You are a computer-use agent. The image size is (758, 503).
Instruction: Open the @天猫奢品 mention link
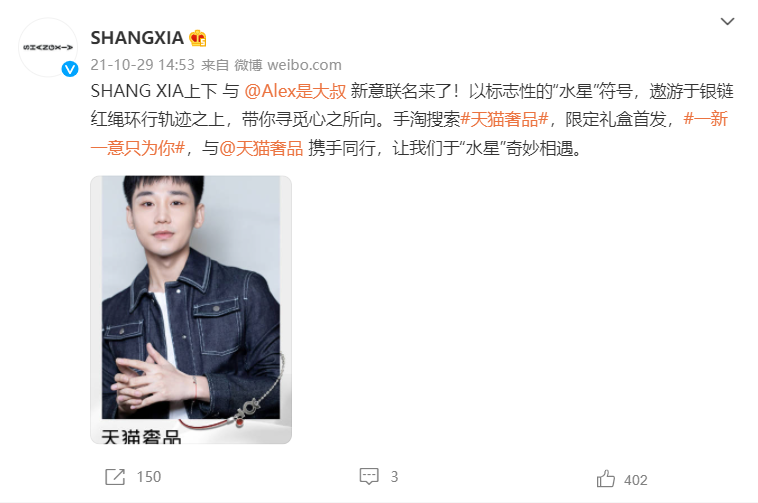pyautogui.click(x=261, y=148)
